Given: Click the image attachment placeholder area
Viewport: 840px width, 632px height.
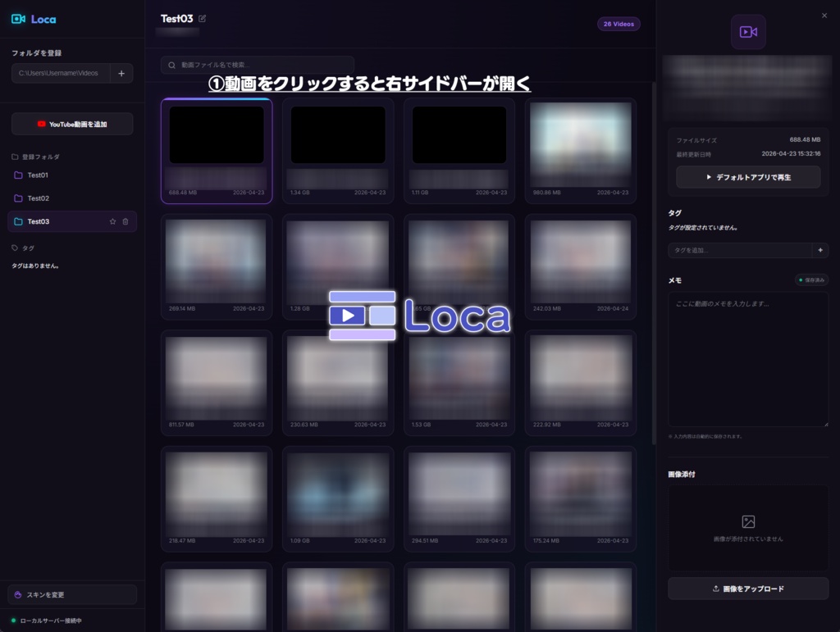Looking at the screenshot, I should point(748,528).
